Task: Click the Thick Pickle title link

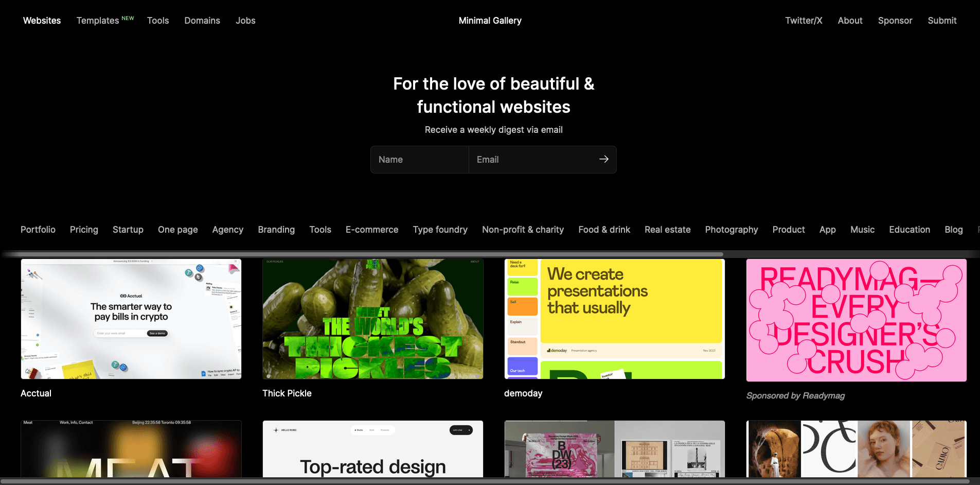Action: click(287, 393)
